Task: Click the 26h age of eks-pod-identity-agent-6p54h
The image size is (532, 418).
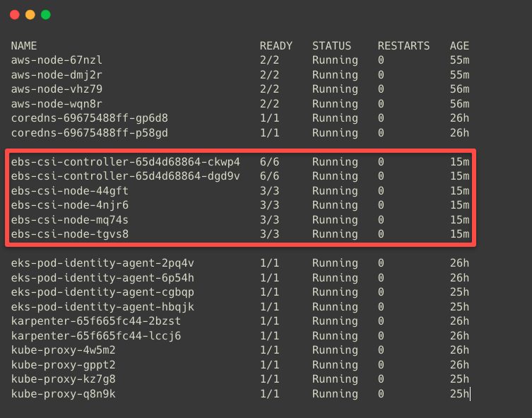Action: click(459, 278)
